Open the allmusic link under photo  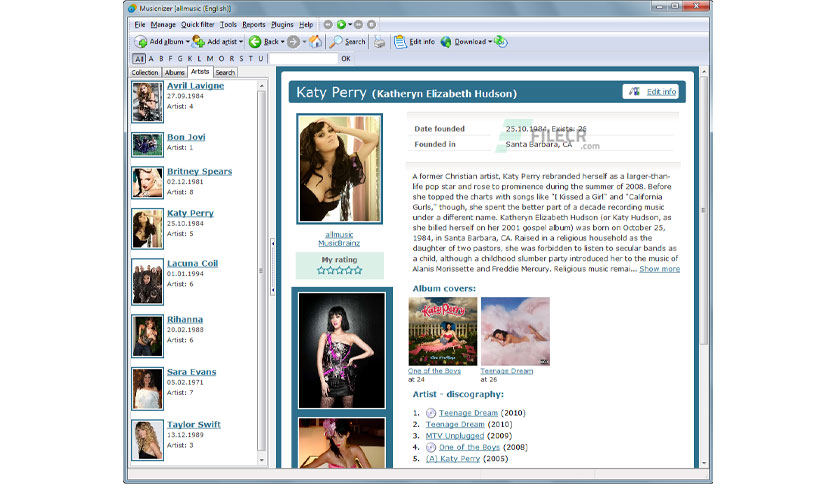click(339, 235)
